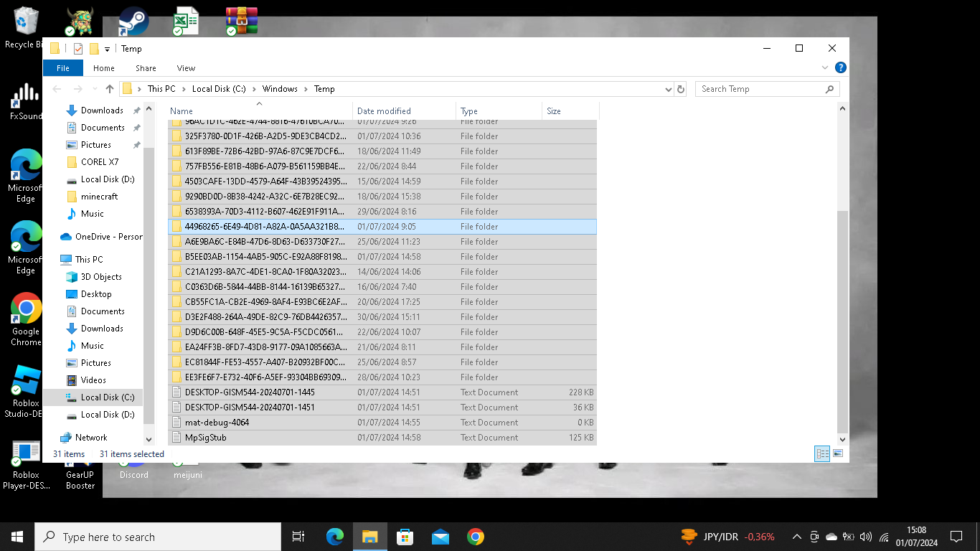Open Videos in navigation pane
The width and height of the screenshot is (980, 551).
[x=93, y=380]
